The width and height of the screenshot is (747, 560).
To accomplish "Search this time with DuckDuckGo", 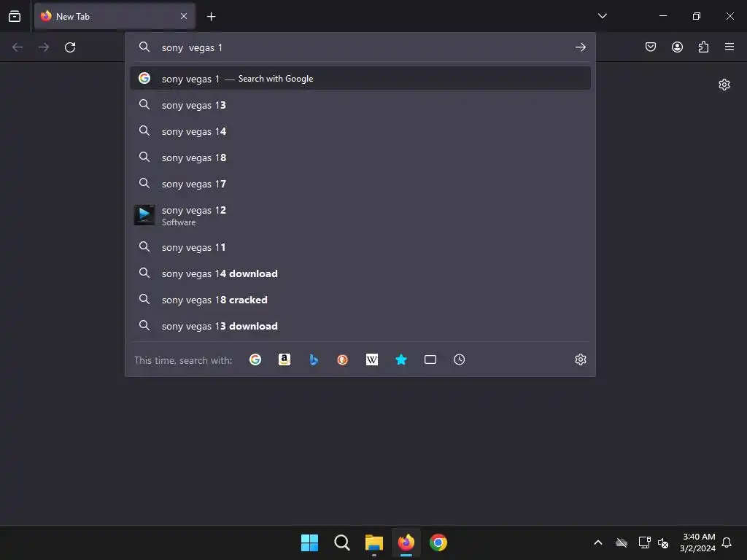I will [x=343, y=359].
